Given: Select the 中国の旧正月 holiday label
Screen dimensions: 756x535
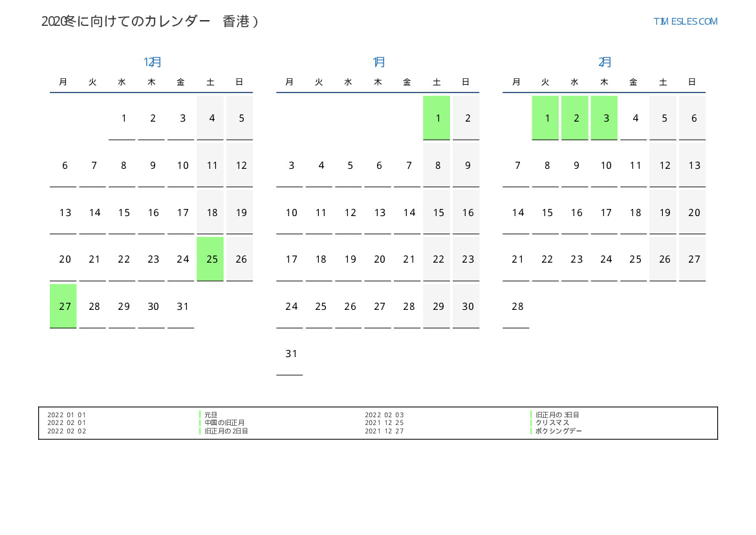Looking at the screenshot, I should [x=224, y=422].
